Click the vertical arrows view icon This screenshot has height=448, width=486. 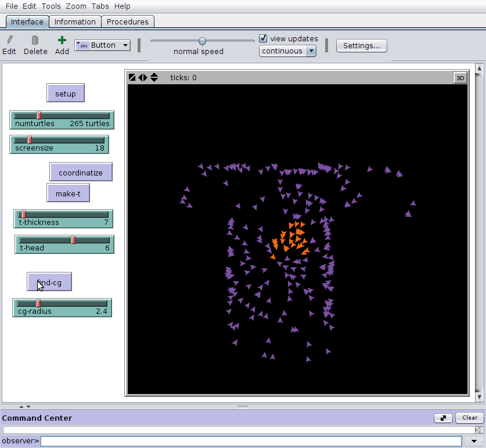pos(154,77)
